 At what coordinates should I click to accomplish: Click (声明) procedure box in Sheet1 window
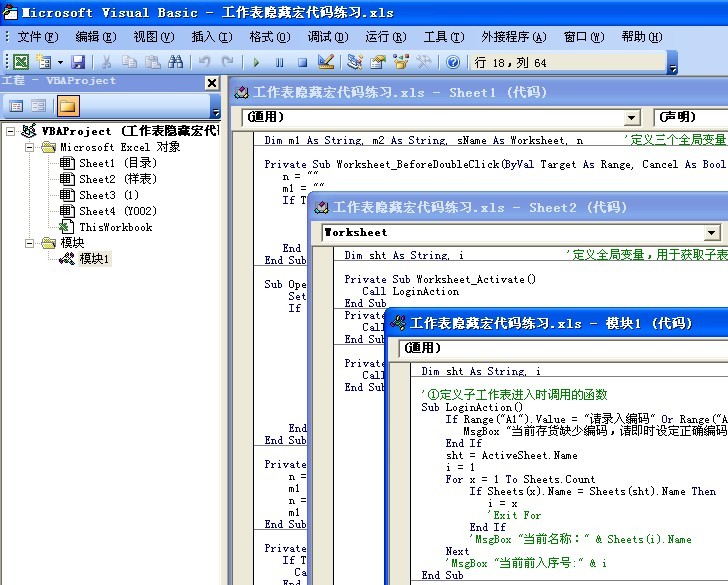[691, 117]
